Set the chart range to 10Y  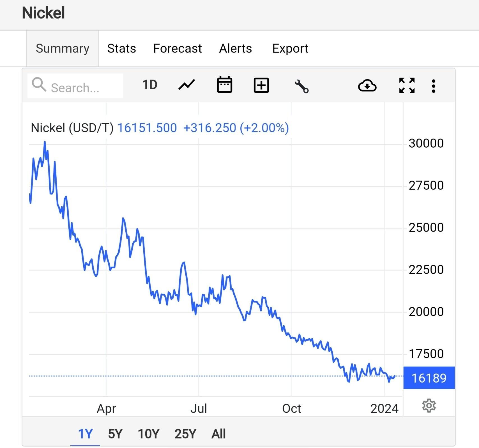pyautogui.click(x=149, y=434)
